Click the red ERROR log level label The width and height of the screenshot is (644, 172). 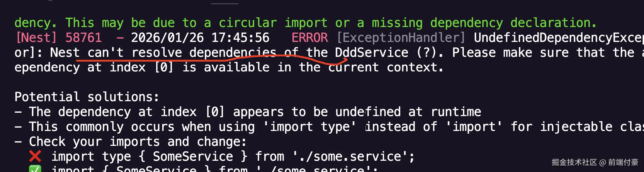tap(310, 38)
